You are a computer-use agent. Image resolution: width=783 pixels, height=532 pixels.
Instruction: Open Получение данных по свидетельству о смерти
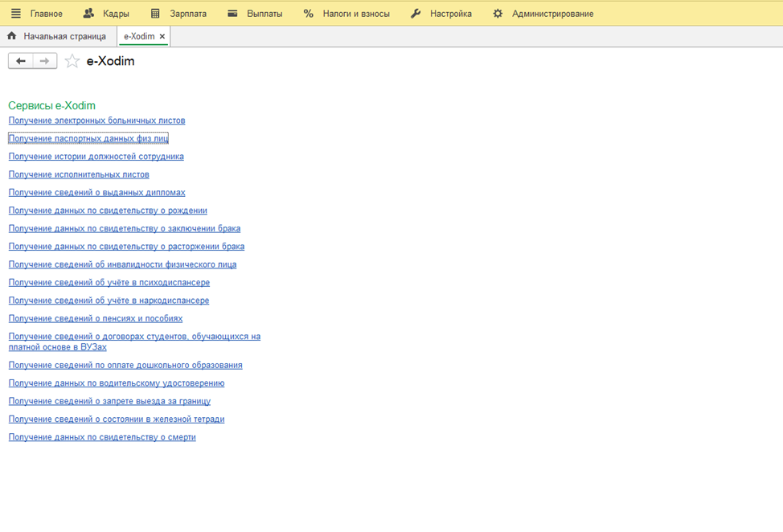(x=102, y=437)
